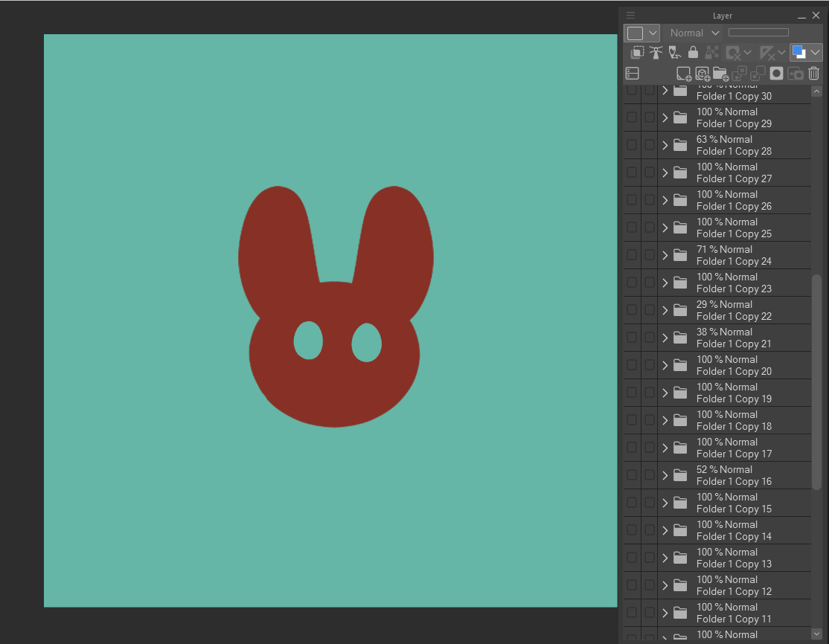Click folder icon of Folder 1 Copy 12

pyautogui.click(x=680, y=585)
